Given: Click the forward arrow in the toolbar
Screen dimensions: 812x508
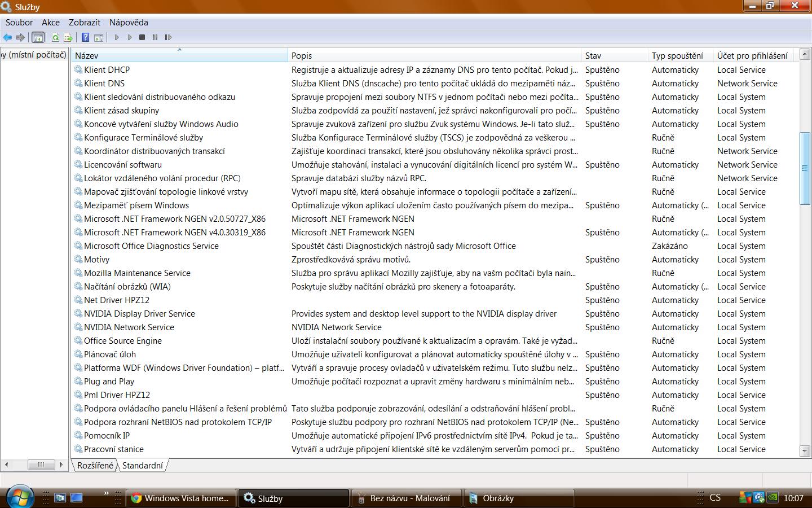Looking at the screenshot, I should tap(20, 37).
